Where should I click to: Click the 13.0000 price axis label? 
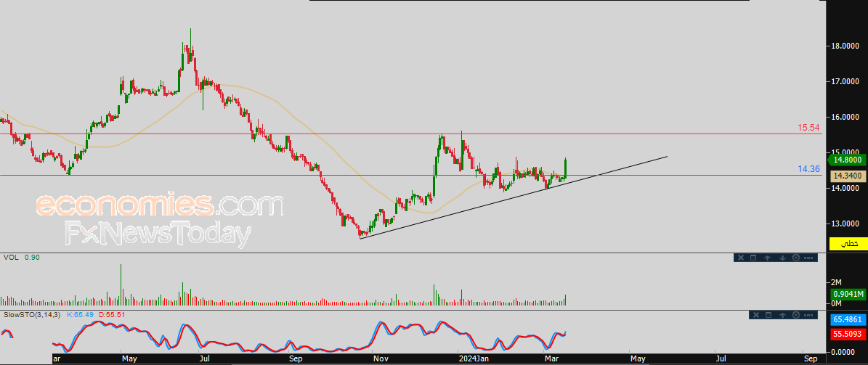tap(845, 224)
